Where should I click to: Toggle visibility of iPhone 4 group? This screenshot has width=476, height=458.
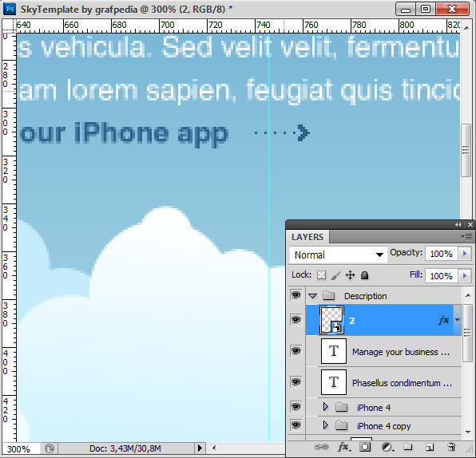point(296,406)
